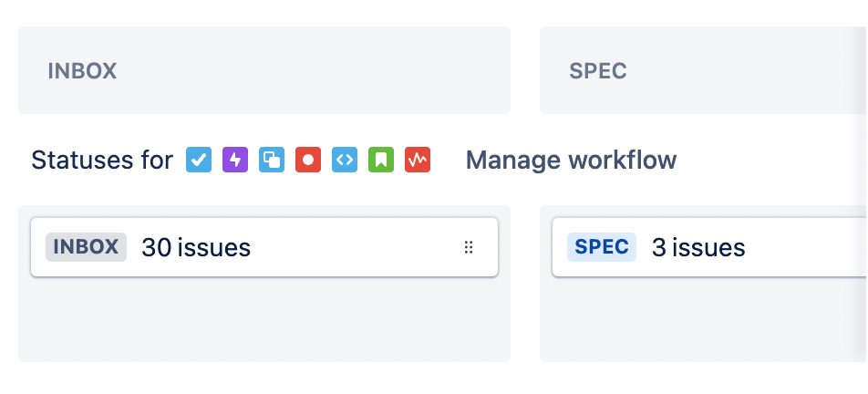Image resolution: width=868 pixels, height=394 pixels.
Task: Click the INBOX column header title
Action: [82, 71]
